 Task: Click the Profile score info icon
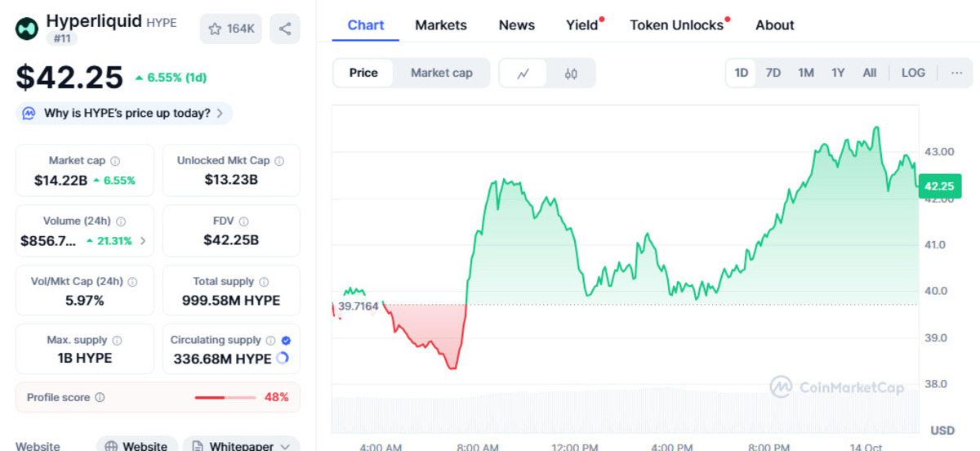tap(100, 398)
